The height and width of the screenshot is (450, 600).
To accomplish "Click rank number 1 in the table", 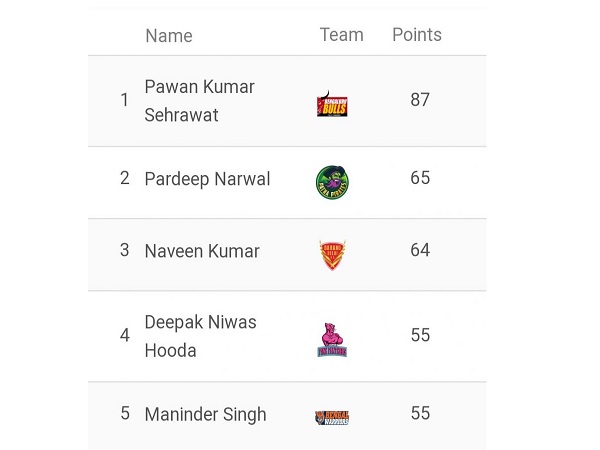I will 124,100.
